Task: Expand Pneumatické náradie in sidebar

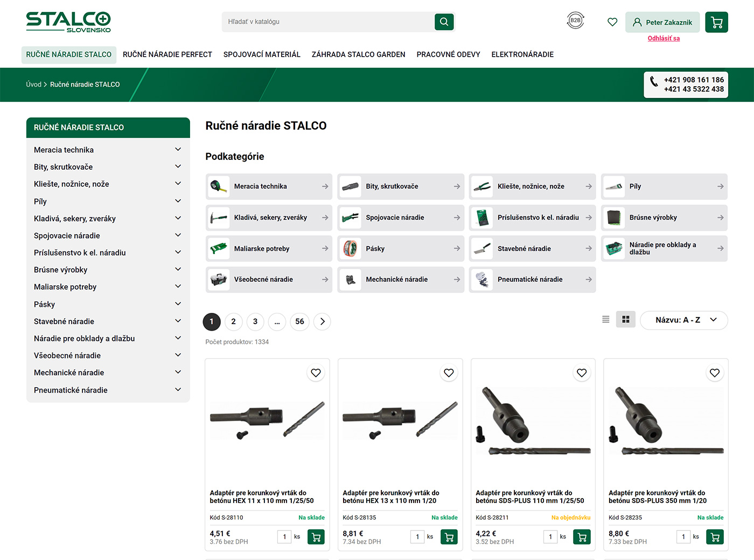Action: tap(178, 389)
